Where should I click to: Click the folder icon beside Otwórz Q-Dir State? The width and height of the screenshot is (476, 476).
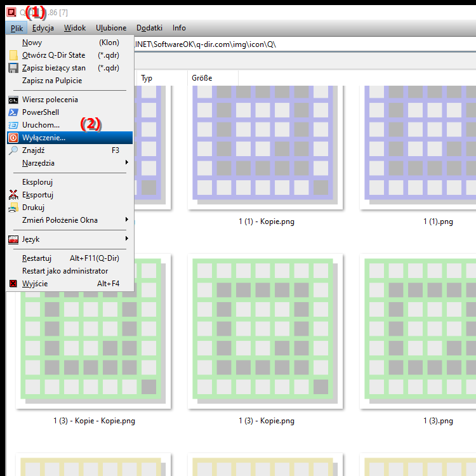point(13,55)
